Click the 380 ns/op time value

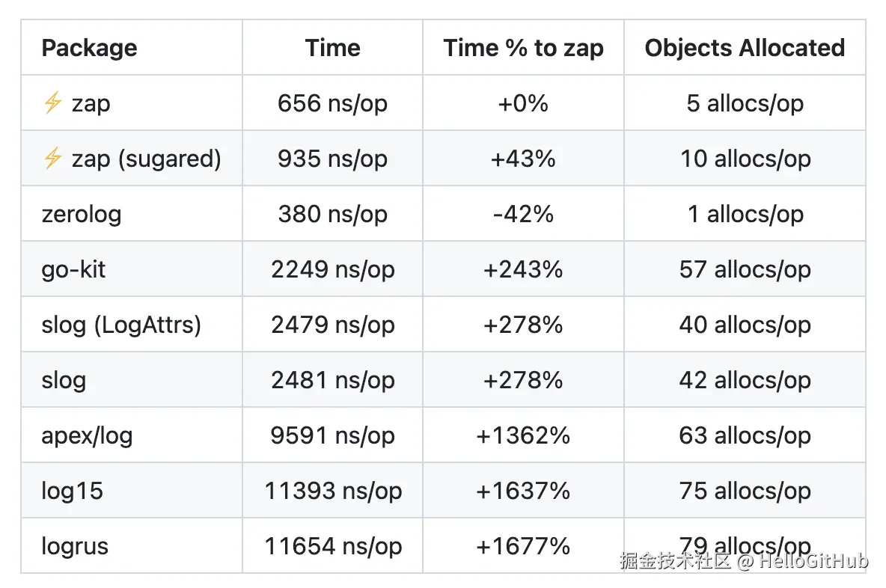332,214
